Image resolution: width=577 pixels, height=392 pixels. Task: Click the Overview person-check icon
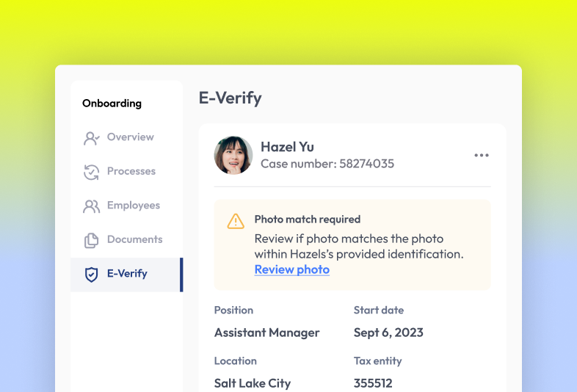tap(92, 138)
